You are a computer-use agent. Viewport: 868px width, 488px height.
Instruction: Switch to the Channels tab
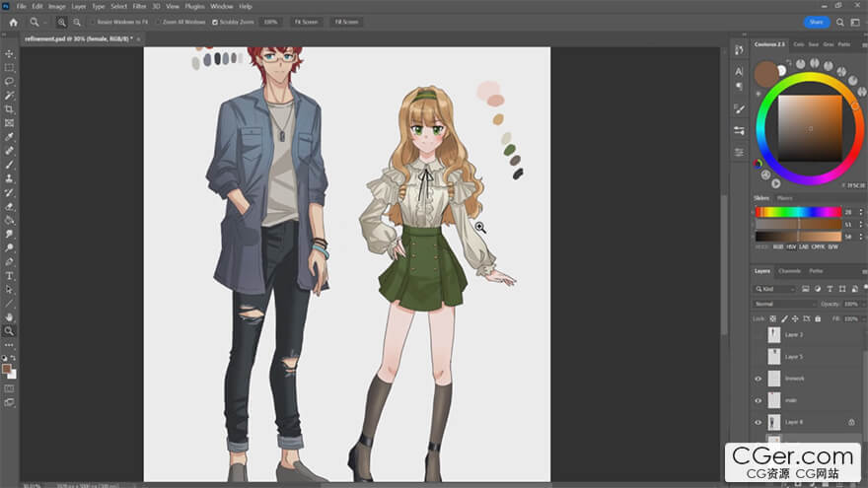(790, 271)
